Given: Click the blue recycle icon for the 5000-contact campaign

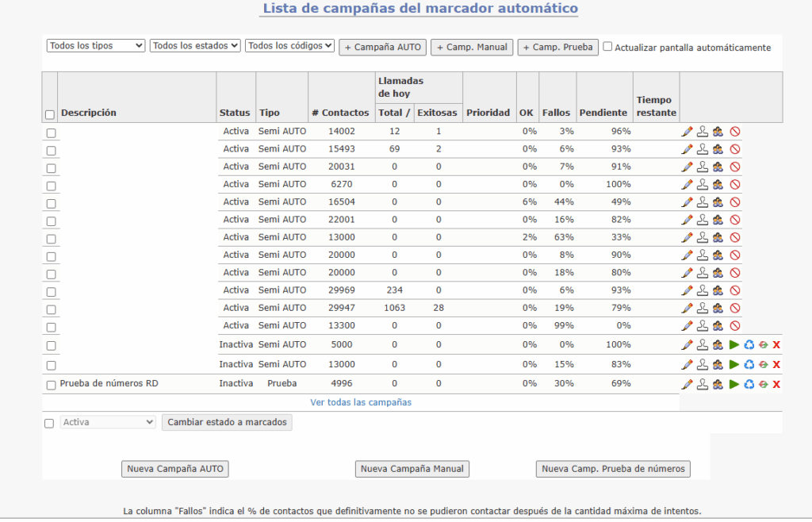Looking at the screenshot, I should point(749,345).
